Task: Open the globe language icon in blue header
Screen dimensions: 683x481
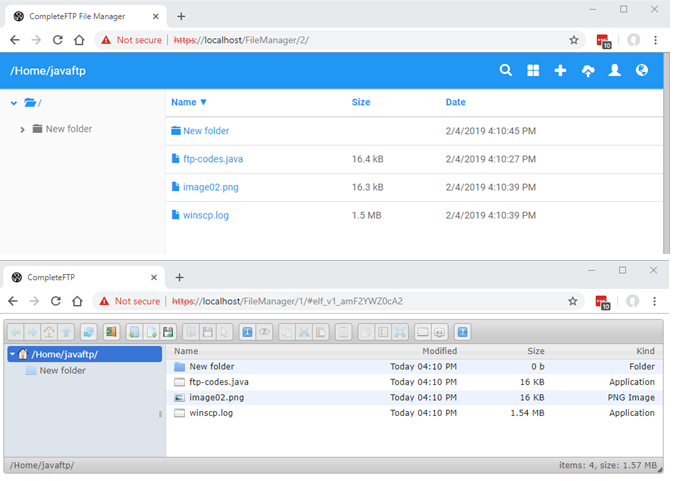Action: pyautogui.click(x=642, y=70)
